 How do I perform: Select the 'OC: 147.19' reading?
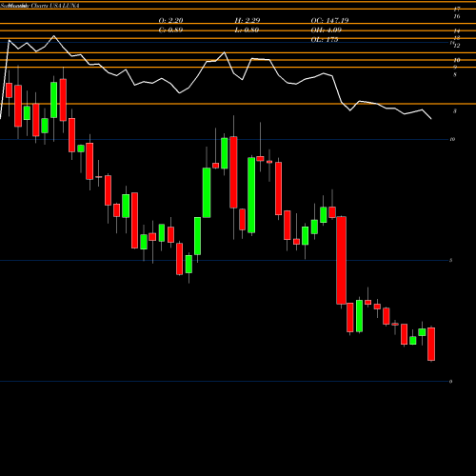[329, 20]
